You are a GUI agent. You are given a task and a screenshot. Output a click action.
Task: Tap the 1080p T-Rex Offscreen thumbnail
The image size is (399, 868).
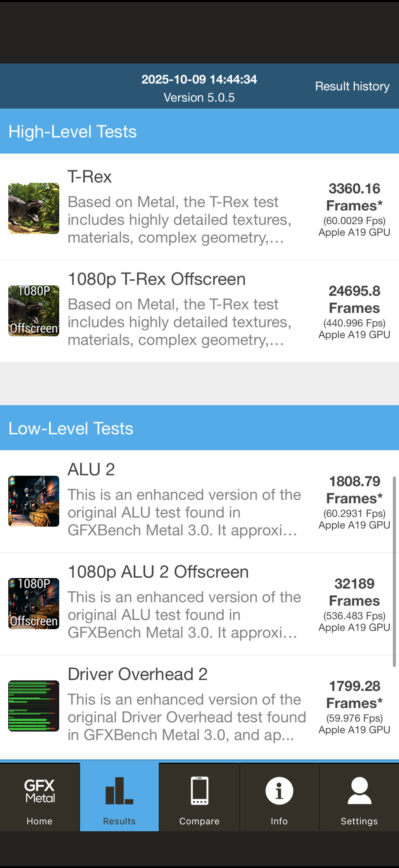click(x=34, y=311)
